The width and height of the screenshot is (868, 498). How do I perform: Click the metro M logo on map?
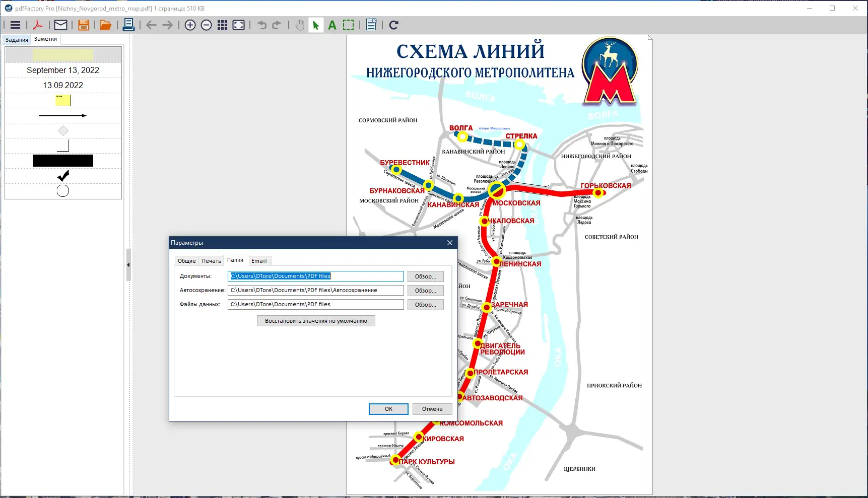point(610,73)
